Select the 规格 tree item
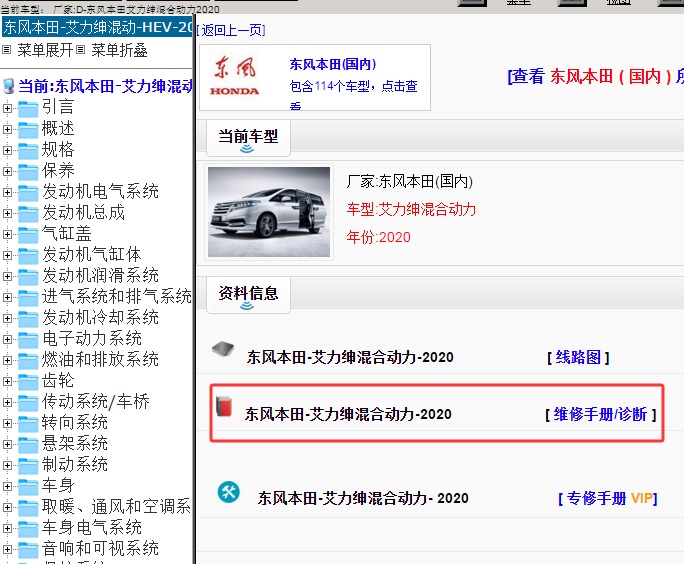The width and height of the screenshot is (684, 564). click(x=58, y=149)
